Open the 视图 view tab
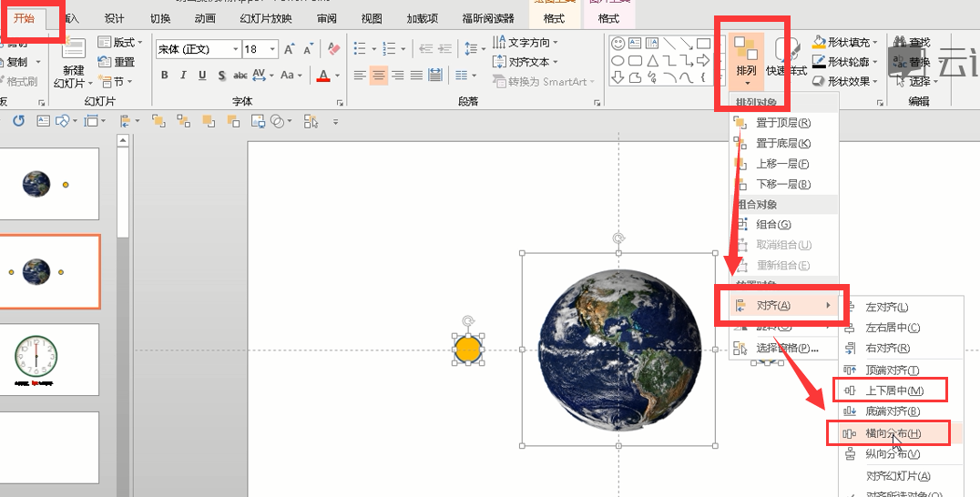The image size is (980, 497). (372, 19)
